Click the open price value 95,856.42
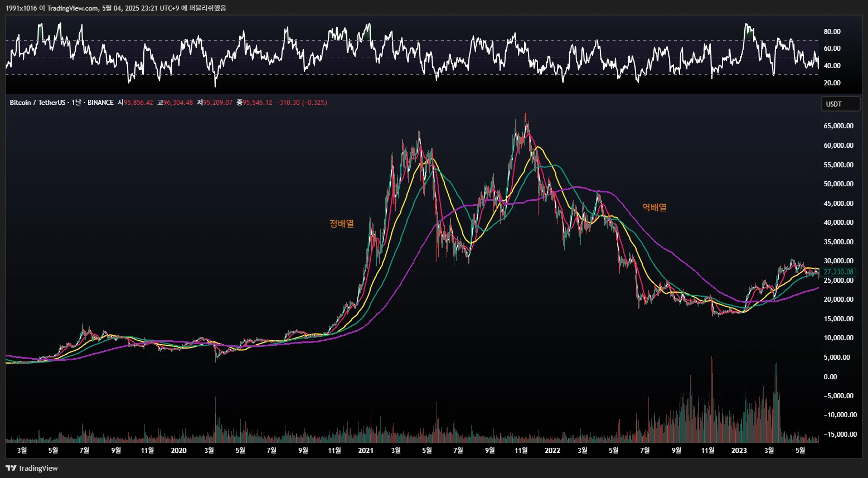868x478 pixels. [x=139, y=103]
